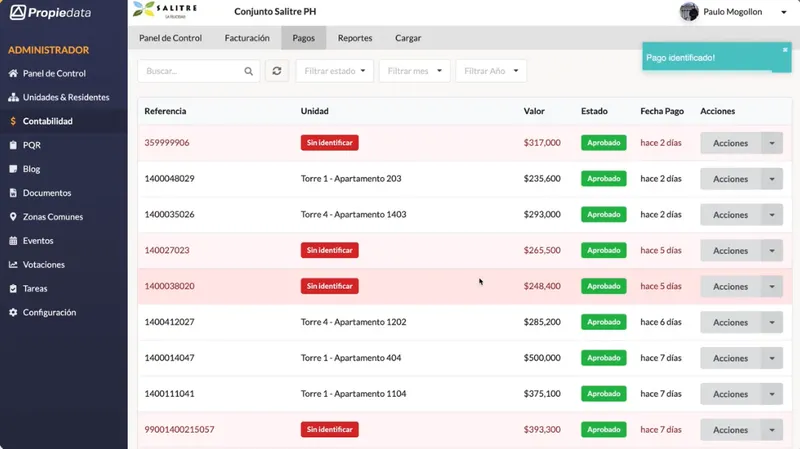Image resolution: width=800 pixels, height=449 pixels.
Task: Click into the Buscar search field
Action: (194, 71)
